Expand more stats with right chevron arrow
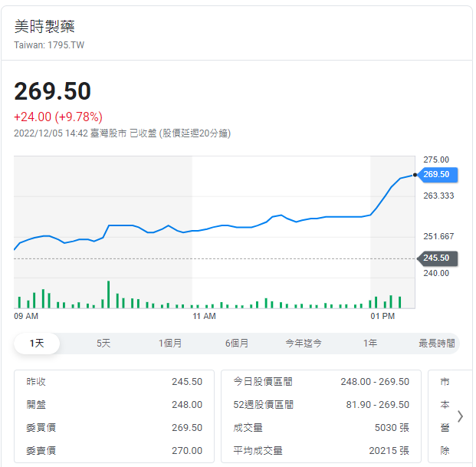 [460, 416]
